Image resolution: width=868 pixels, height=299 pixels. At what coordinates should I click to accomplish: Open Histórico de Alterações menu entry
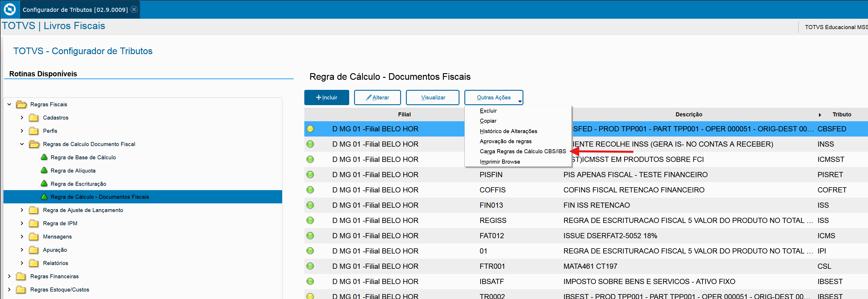508,131
